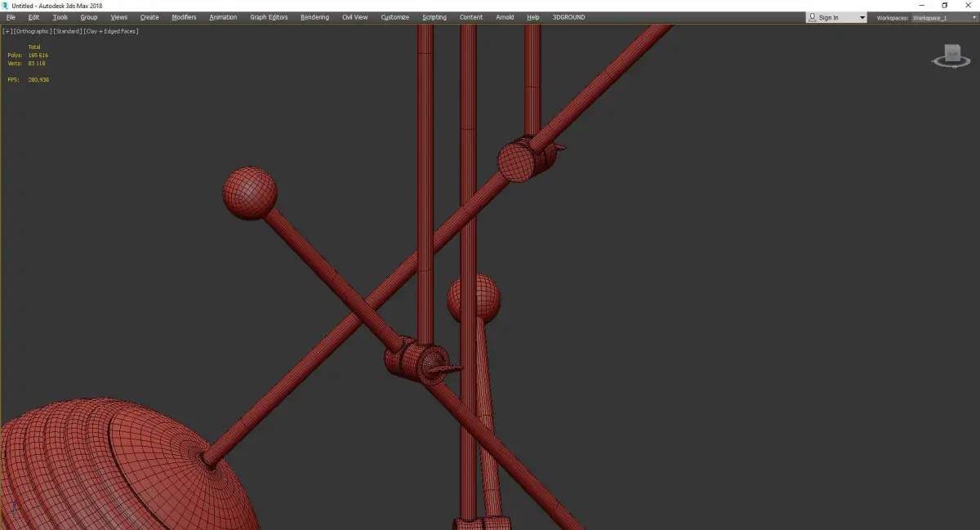Open the Arnold menu
The width and height of the screenshot is (980, 530).
pos(506,17)
